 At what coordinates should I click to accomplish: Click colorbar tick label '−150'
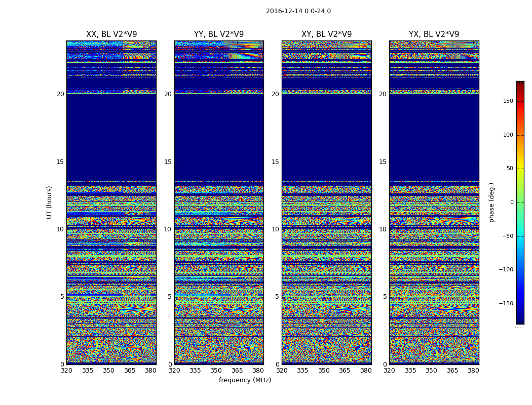pos(506,303)
